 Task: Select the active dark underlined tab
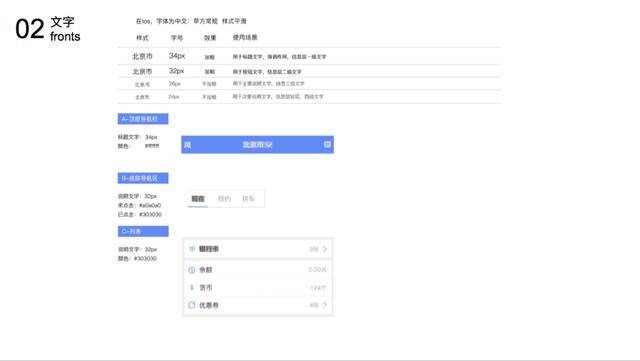coord(198,199)
